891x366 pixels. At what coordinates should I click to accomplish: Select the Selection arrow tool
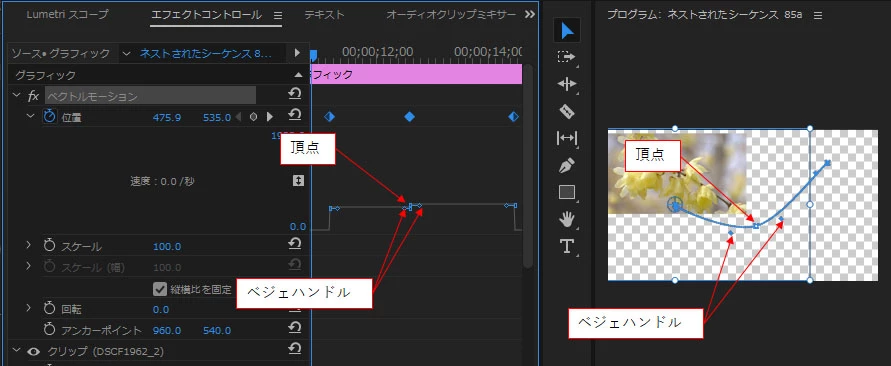click(567, 30)
